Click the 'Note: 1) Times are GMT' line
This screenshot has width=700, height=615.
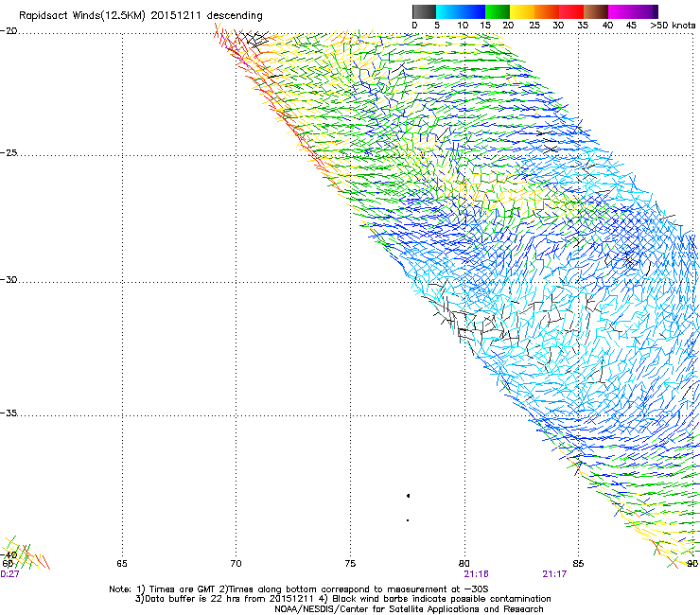[298, 589]
